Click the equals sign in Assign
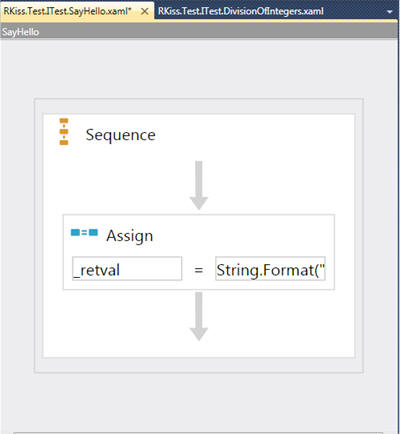Viewport: 400px width, 434px height. pyautogui.click(x=199, y=270)
